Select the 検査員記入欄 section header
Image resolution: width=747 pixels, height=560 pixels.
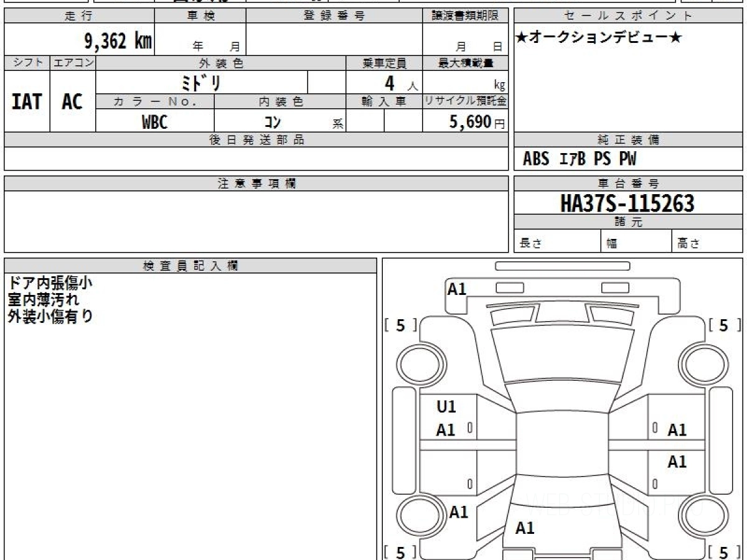190,266
